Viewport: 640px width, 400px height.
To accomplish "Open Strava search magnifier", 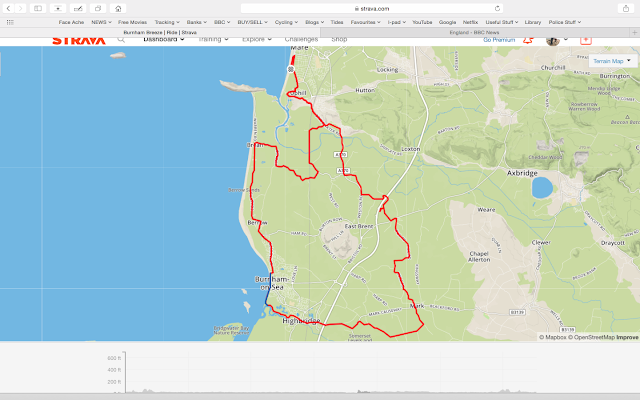I will pyautogui.click(x=121, y=40).
